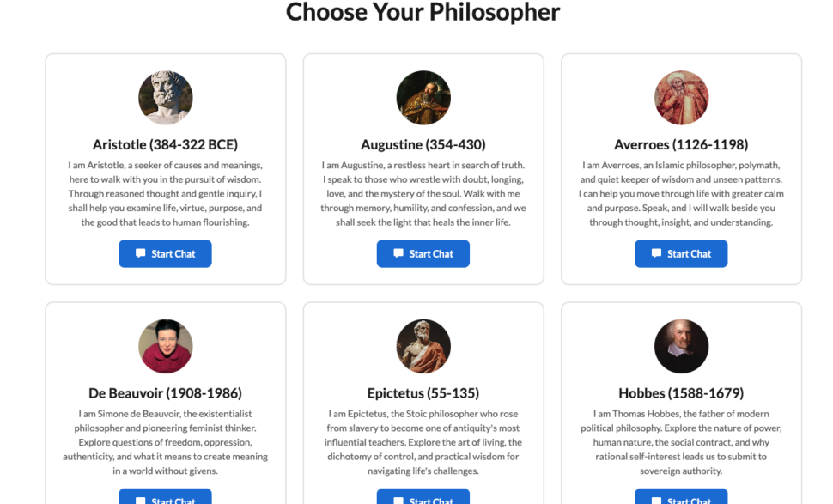Click Augustine's portrait avatar
Image resolution: width=833 pixels, height=504 pixels.
point(423,98)
